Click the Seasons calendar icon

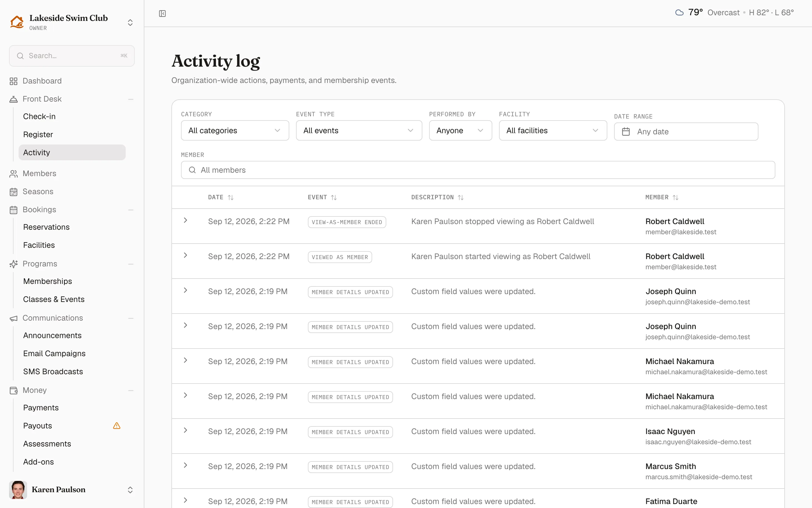pyautogui.click(x=14, y=192)
